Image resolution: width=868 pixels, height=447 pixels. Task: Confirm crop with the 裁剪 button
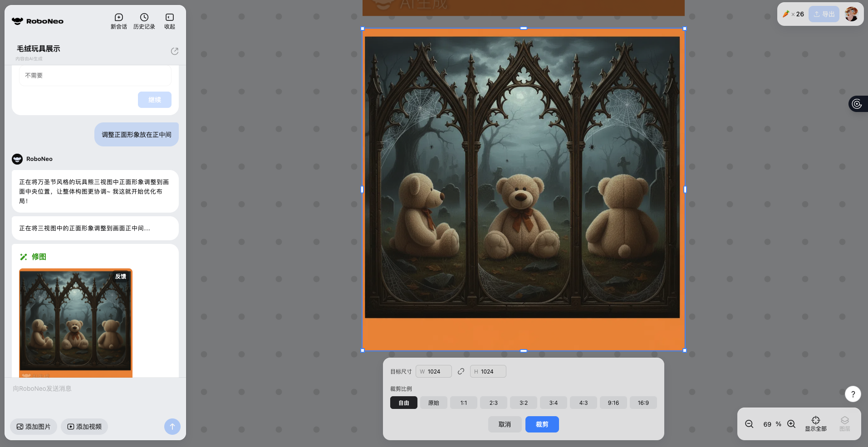click(x=542, y=424)
